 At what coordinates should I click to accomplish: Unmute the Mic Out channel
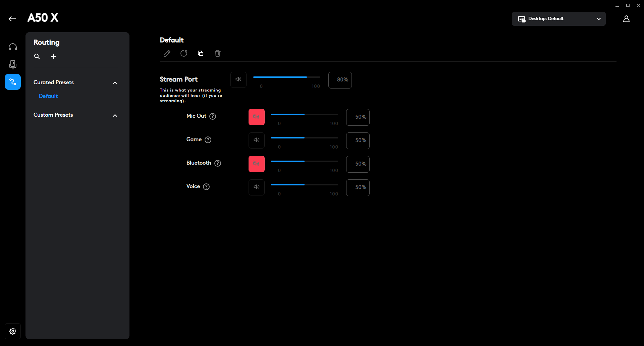[256, 117]
